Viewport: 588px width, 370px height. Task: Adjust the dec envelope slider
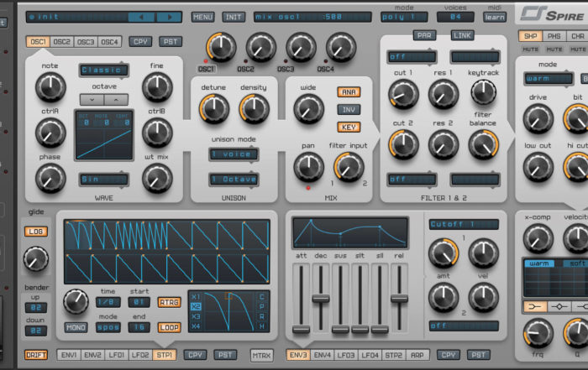pyautogui.click(x=321, y=299)
